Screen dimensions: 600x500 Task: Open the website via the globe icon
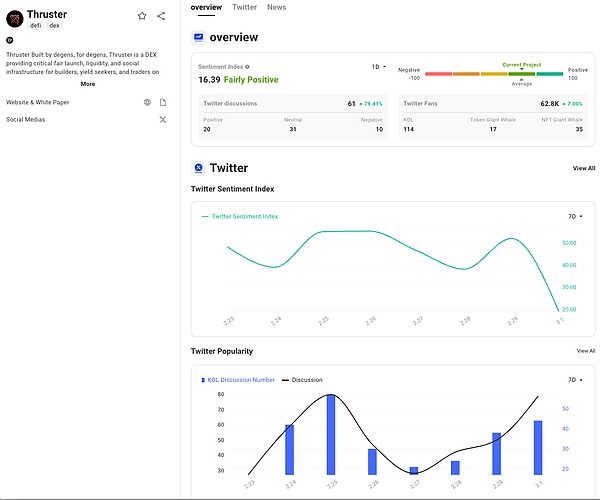pyautogui.click(x=147, y=102)
